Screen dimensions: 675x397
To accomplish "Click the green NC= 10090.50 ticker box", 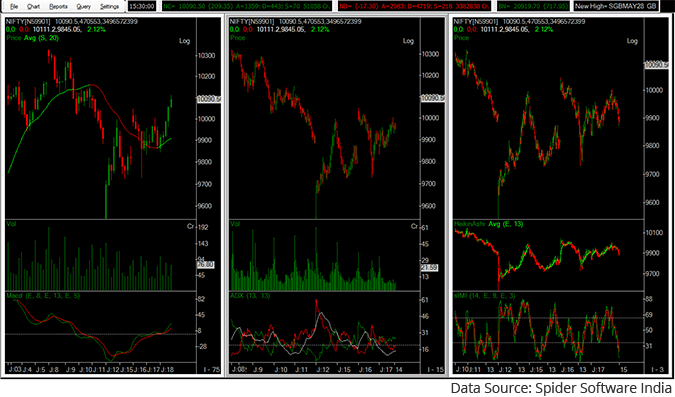I will pyautogui.click(x=247, y=6).
